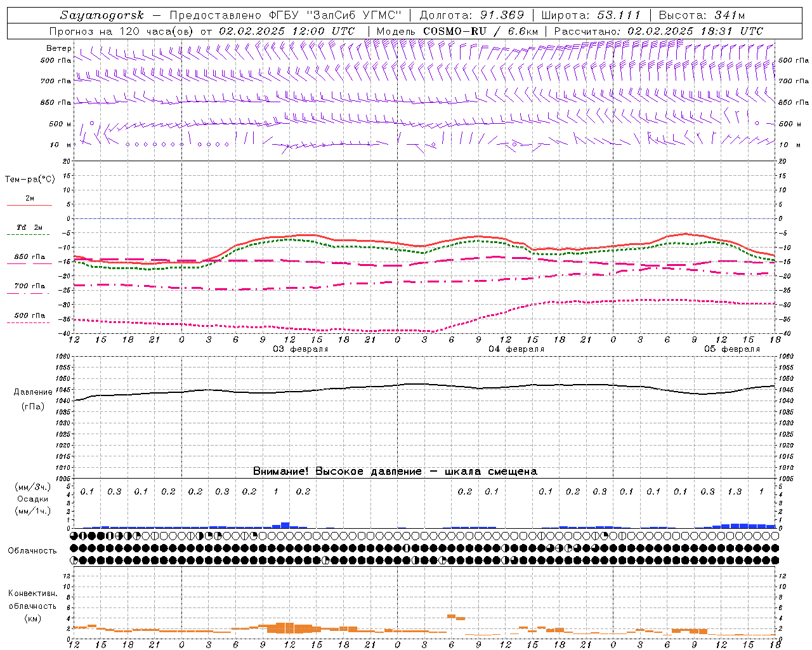Click the Широта: 53.111 field

pos(591,15)
